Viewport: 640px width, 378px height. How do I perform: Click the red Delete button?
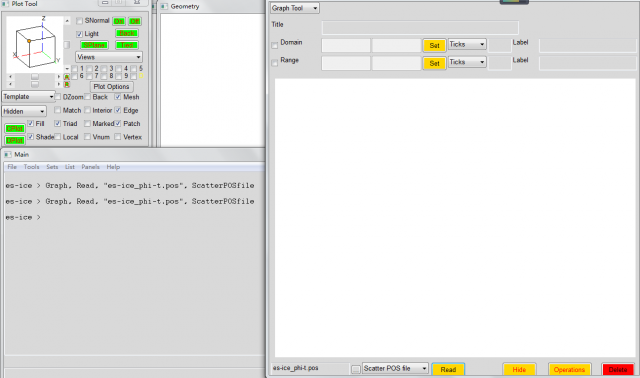click(x=618, y=369)
